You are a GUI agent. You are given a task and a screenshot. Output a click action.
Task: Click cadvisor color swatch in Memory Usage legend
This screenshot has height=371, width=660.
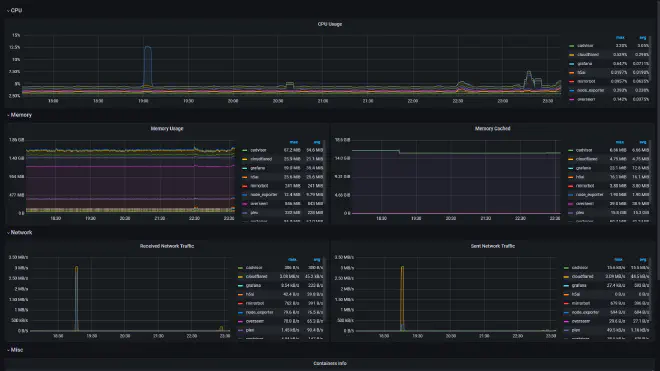[x=245, y=150]
